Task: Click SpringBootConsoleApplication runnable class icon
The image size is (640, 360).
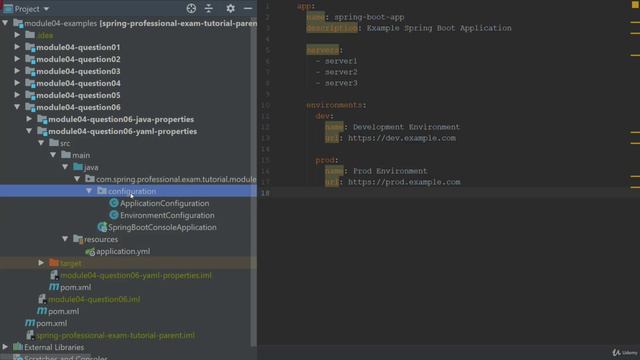Action: coord(102,227)
